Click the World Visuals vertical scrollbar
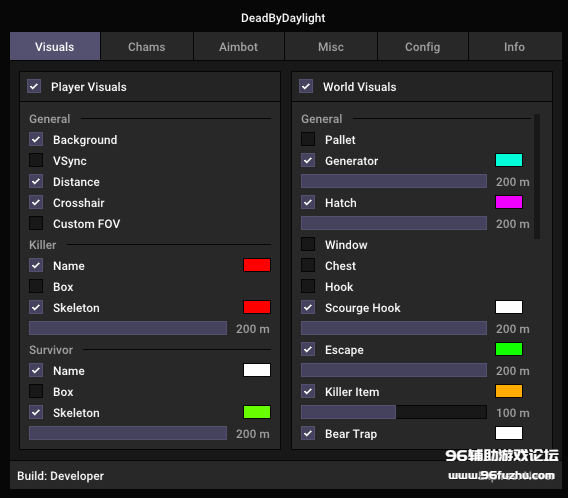 pyautogui.click(x=537, y=176)
